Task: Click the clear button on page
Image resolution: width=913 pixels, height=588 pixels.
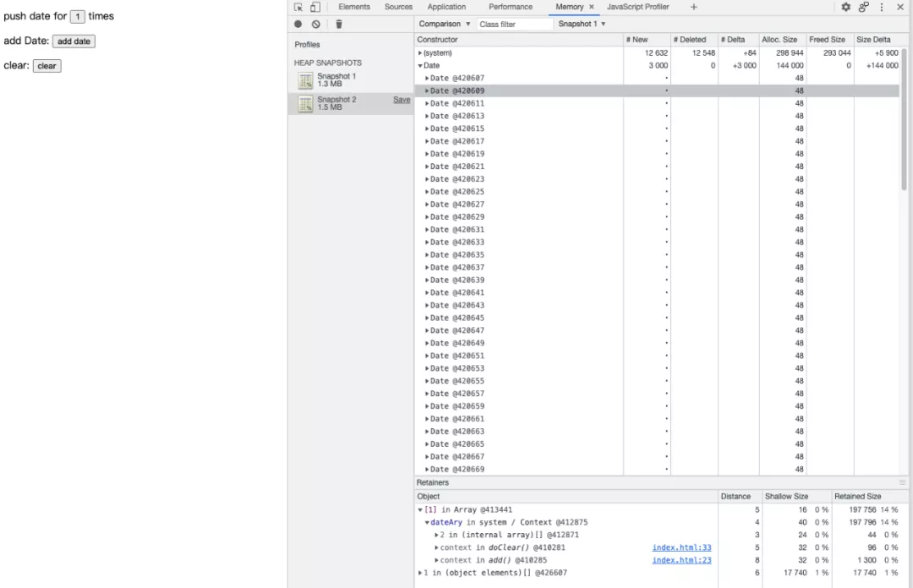Action: [x=47, y=66]
